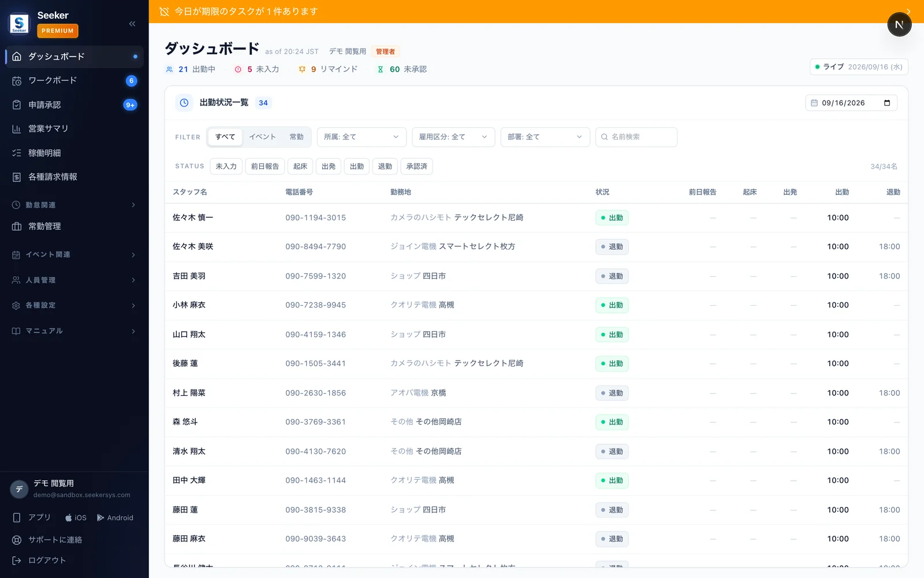Click phone number 090-8494-7790
The image size is (924, 578).
click(x=316, y=247)
